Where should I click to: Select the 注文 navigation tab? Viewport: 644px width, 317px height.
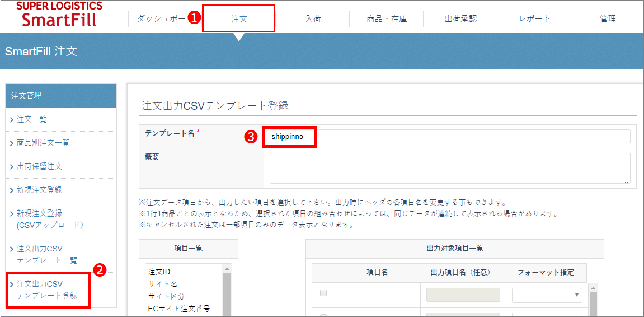tap(239, 18)
